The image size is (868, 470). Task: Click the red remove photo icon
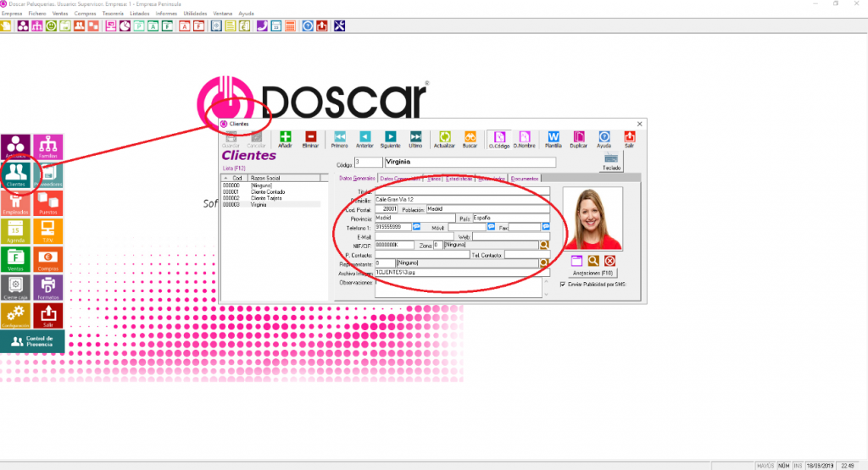610,261
